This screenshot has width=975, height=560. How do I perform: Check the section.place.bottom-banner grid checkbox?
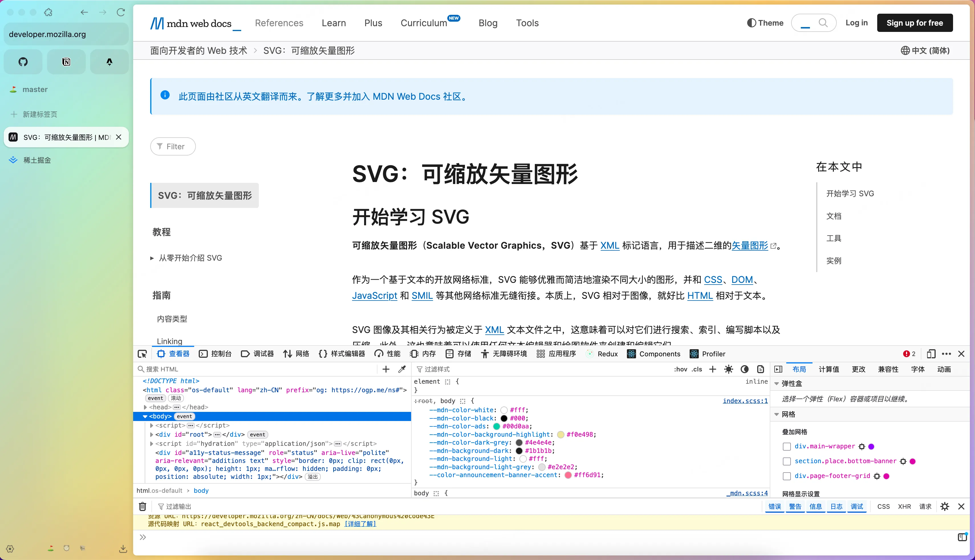coord(787,461)
